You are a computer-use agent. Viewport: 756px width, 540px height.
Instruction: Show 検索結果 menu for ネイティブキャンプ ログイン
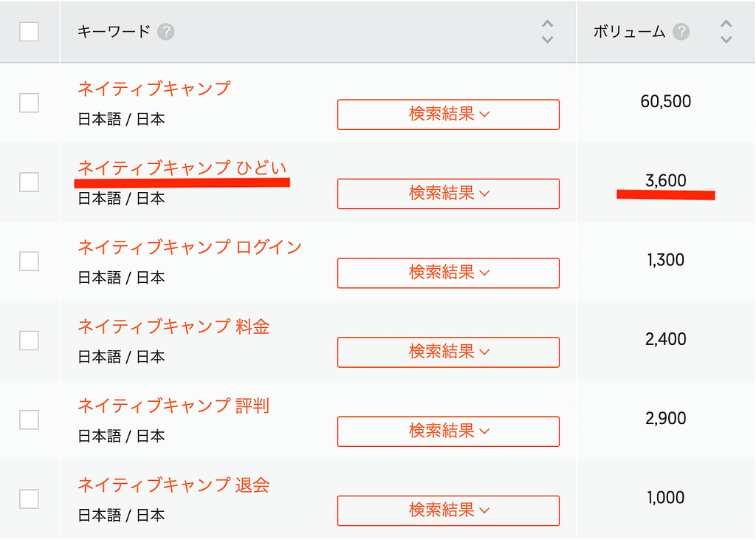448,273
